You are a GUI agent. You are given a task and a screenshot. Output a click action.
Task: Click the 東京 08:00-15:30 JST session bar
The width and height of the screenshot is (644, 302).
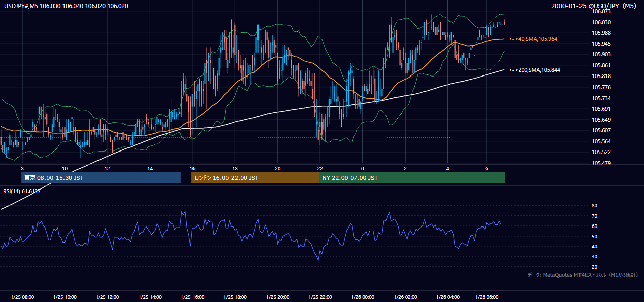pyautogui.click(x=101, y=178)
